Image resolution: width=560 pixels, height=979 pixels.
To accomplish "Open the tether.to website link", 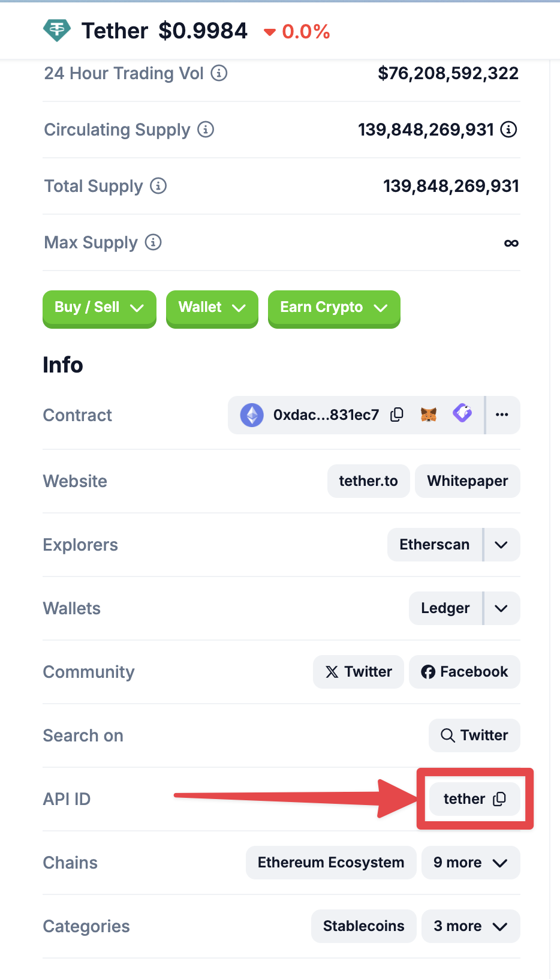I will click(368, 481).
